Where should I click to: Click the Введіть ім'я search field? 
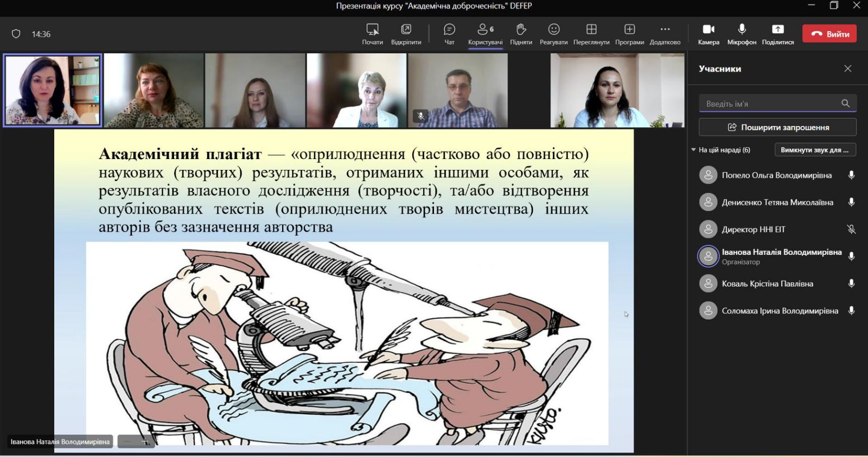(770, 104)
